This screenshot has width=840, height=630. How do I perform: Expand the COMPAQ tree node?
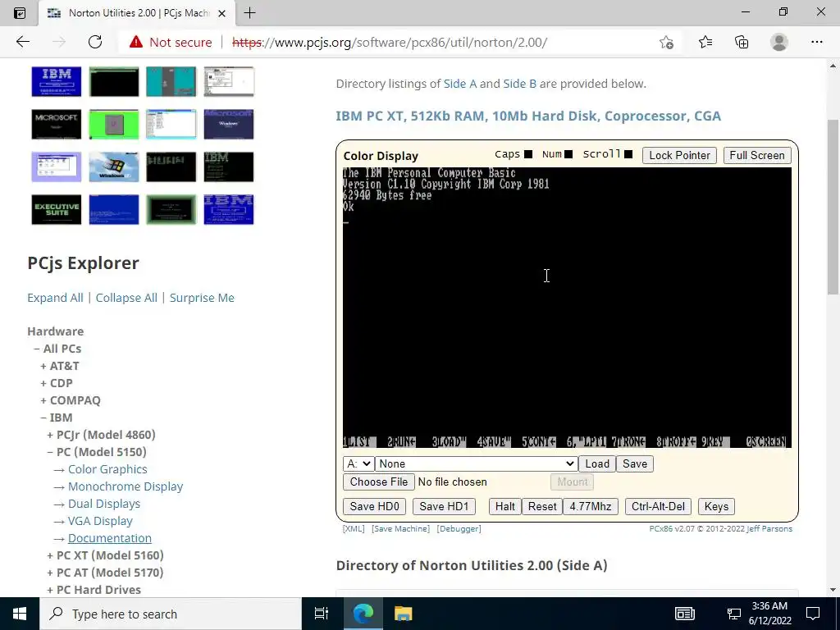(x=43, y=400)
